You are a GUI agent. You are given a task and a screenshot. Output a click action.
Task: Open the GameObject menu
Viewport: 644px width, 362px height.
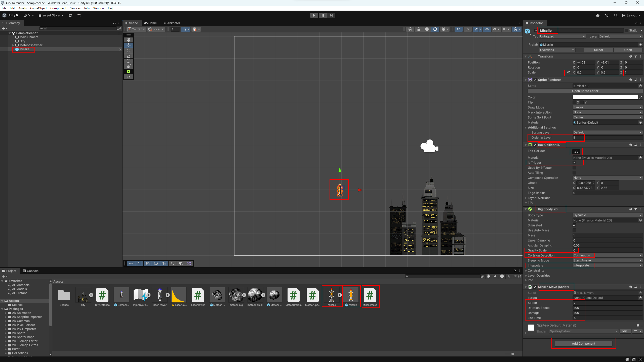(38, 8)
